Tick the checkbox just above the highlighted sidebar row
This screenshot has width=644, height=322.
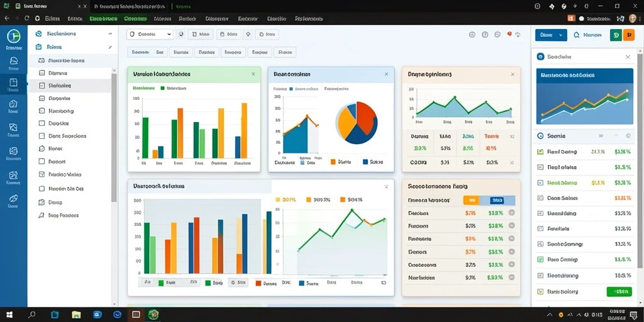42,73
